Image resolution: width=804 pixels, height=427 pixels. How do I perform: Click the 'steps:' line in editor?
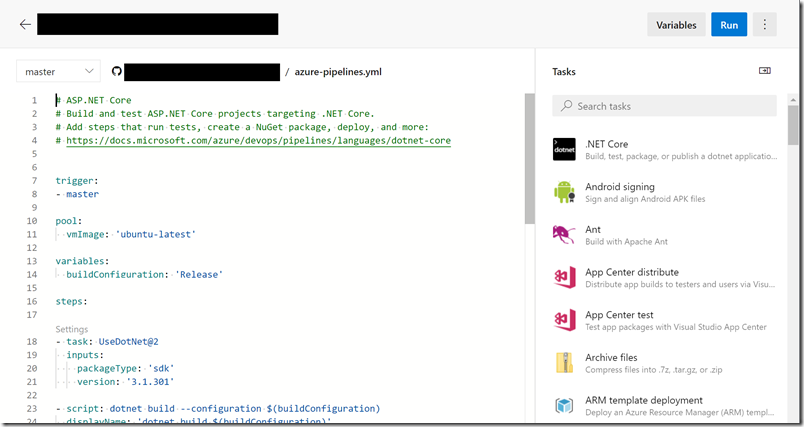tap(71, 301)
